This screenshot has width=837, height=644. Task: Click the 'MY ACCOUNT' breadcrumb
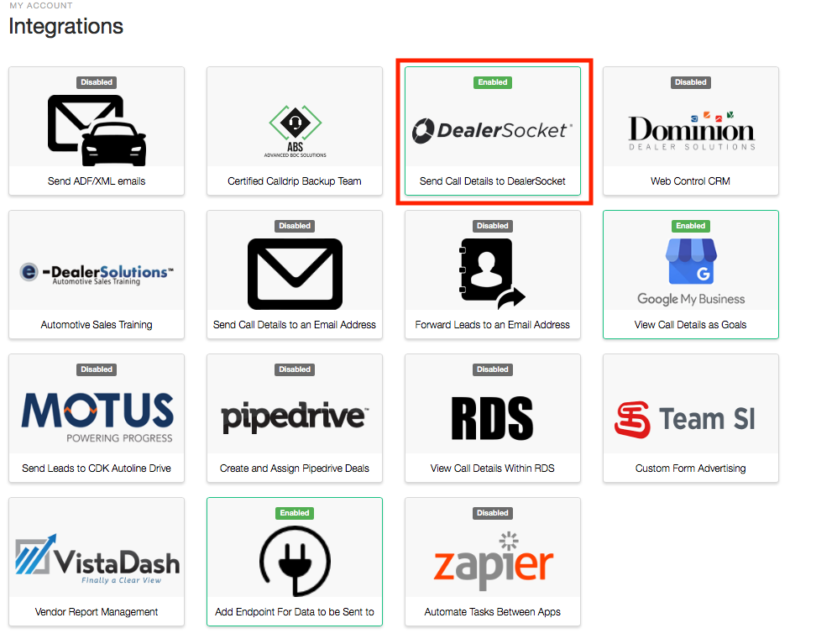[41, 5]
